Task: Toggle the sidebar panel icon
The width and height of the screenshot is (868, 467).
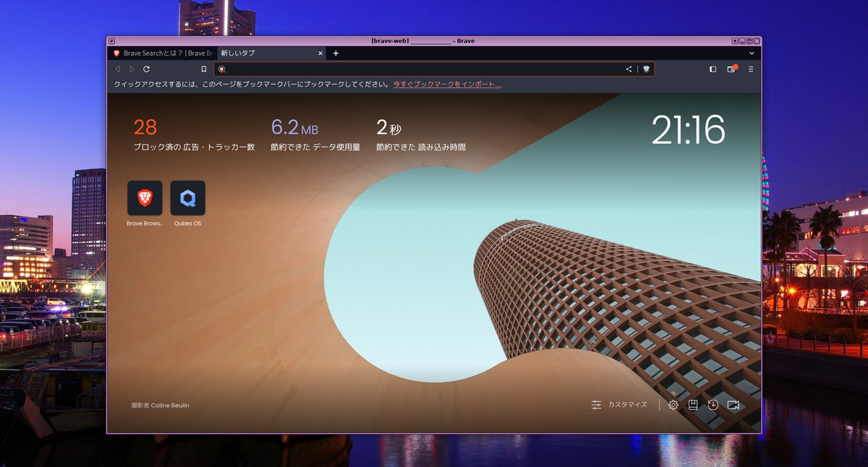Action: (x=712, y=69)
